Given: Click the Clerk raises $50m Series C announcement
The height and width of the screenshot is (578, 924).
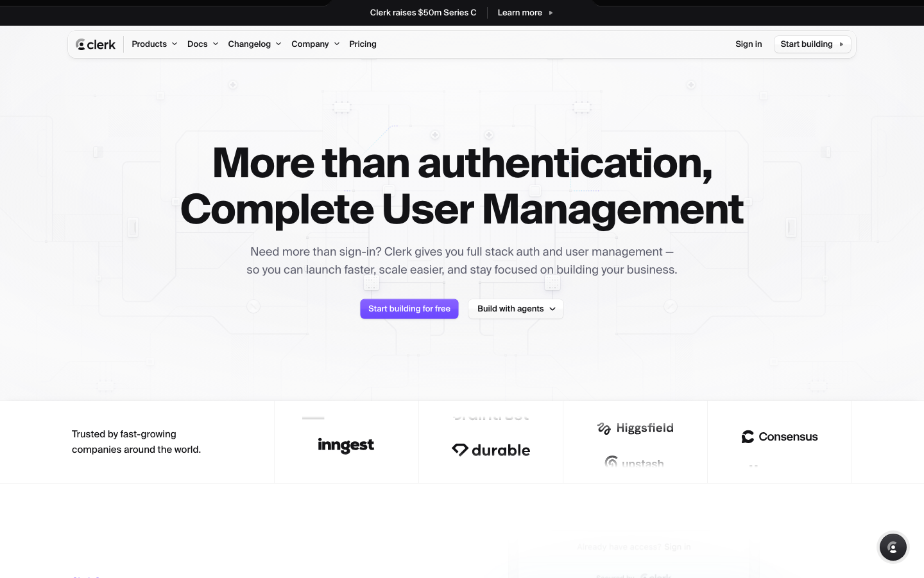Looking at the screenshot, I should (424, 12).
